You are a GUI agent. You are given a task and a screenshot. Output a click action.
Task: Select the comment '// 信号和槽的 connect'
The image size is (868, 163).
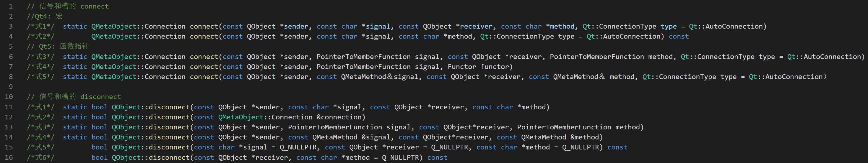68,6
